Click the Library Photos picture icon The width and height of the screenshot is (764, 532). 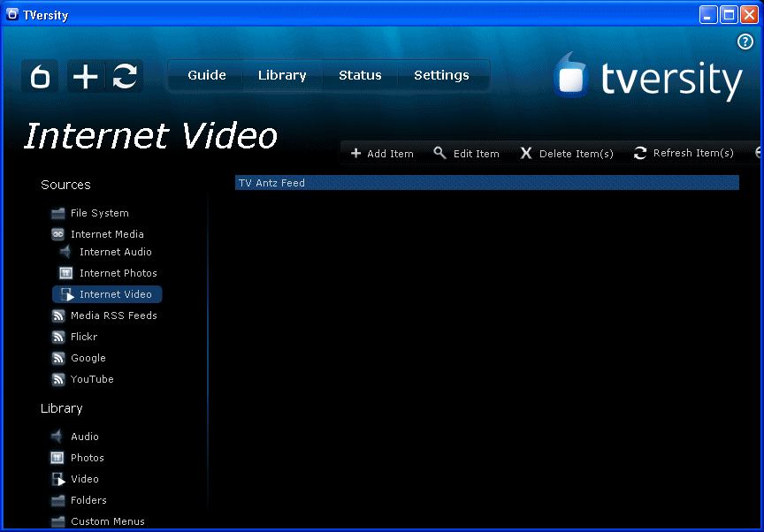57,458
